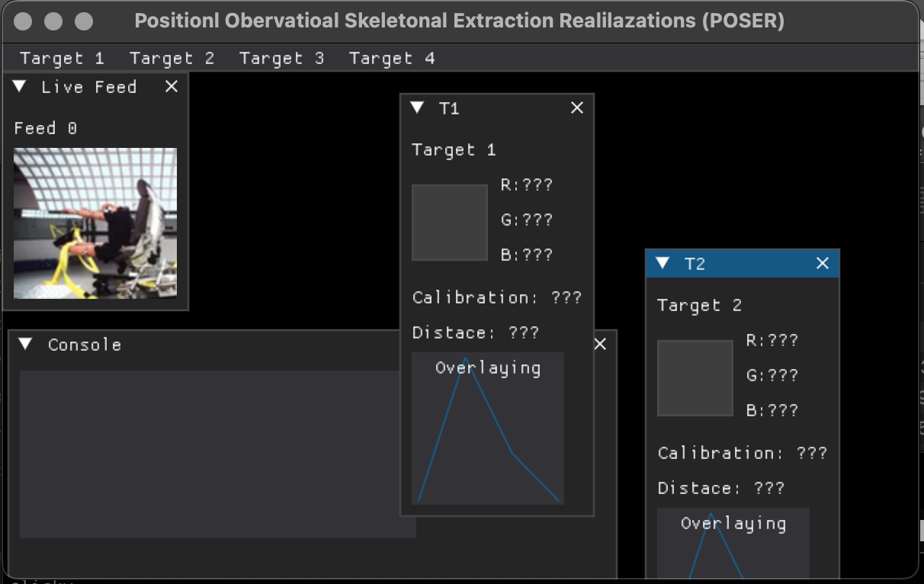Collapse the T2 window using its triangle
Screen dimensions: 924x584
point(663,264)
